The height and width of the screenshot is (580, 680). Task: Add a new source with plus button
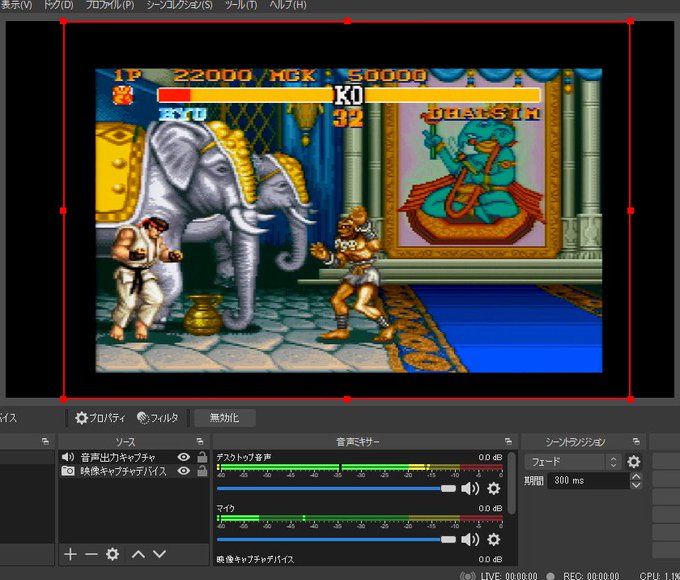[x=70, y=554]
